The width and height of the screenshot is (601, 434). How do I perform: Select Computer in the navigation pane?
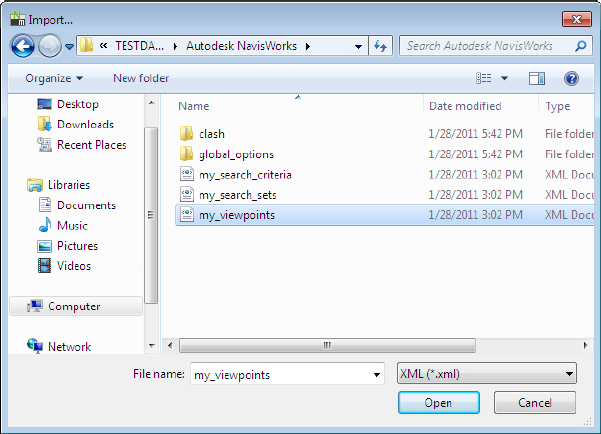[x=74, y=306]
